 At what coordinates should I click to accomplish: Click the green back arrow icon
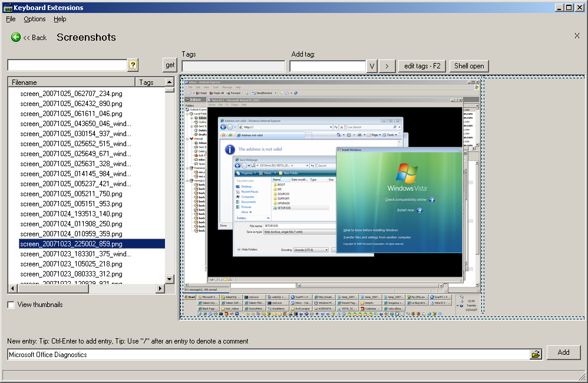(x=15, y=37)
